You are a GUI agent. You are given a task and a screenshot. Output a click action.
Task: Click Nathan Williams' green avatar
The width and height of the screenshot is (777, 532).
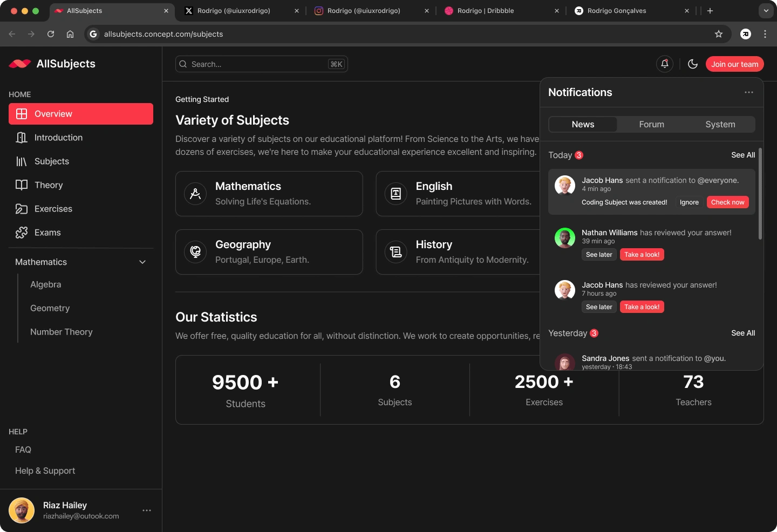pos(565,237)
